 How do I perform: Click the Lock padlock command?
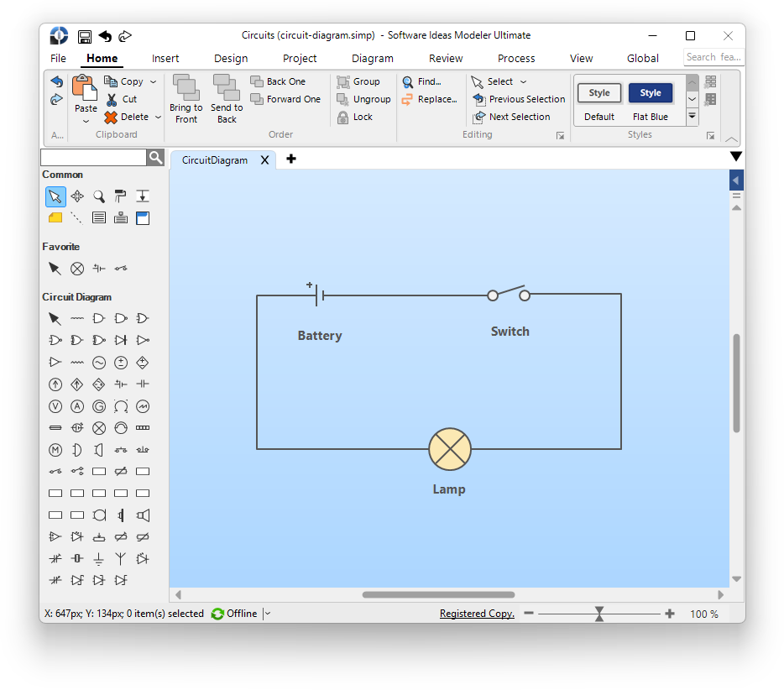point(355,117)
